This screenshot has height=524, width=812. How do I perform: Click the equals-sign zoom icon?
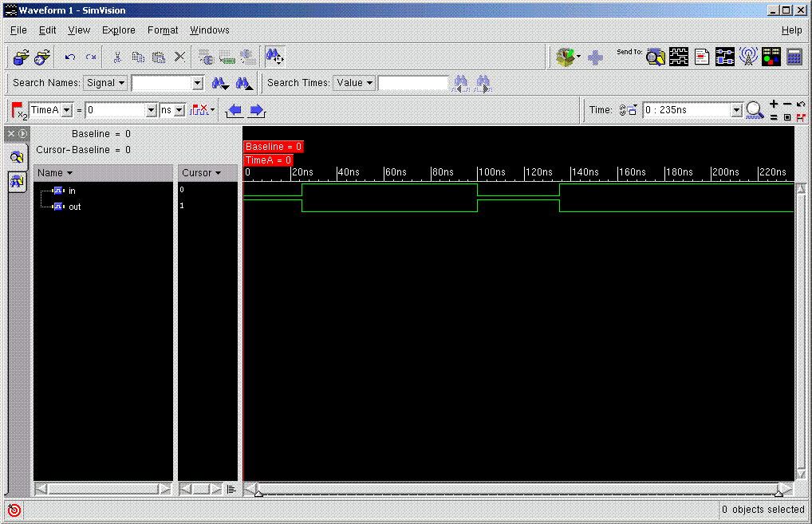(x=774, y=117)
